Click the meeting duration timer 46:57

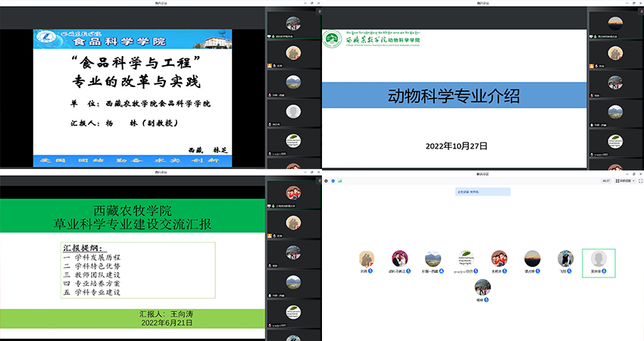pos(605,181)
